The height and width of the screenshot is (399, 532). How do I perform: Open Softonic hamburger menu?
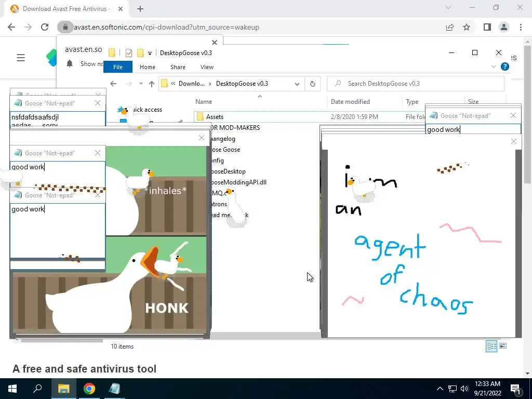coord(21,58)
